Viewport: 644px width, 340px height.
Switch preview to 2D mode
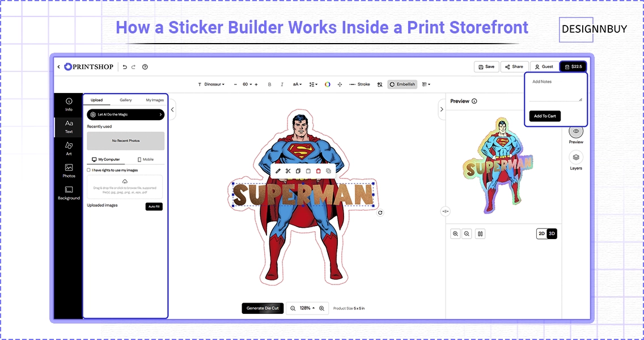542,233
